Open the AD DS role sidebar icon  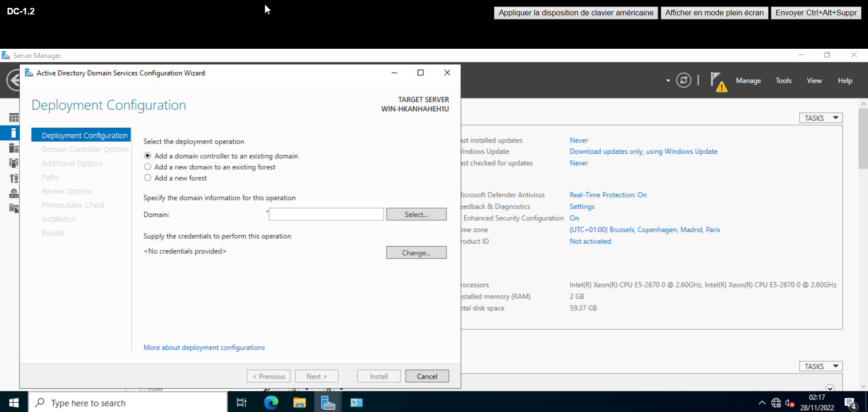click(14, 163)
